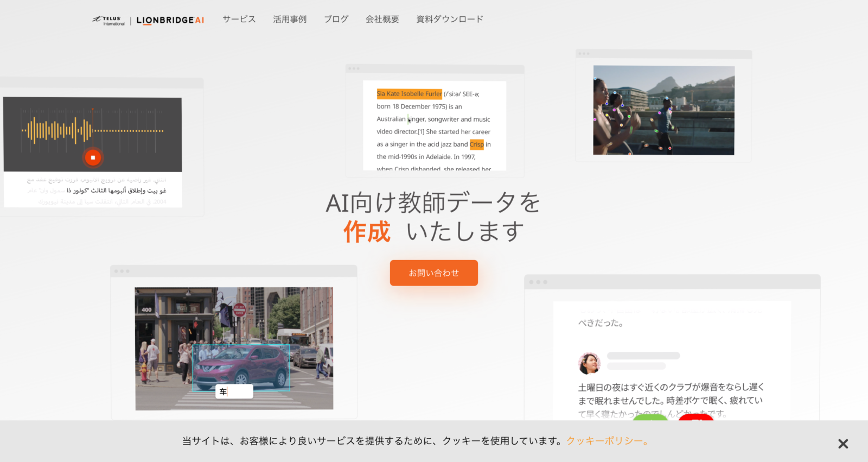Click the text born 18 December 1975
This screenshot has height=462, width=868.
pos(411,106)
